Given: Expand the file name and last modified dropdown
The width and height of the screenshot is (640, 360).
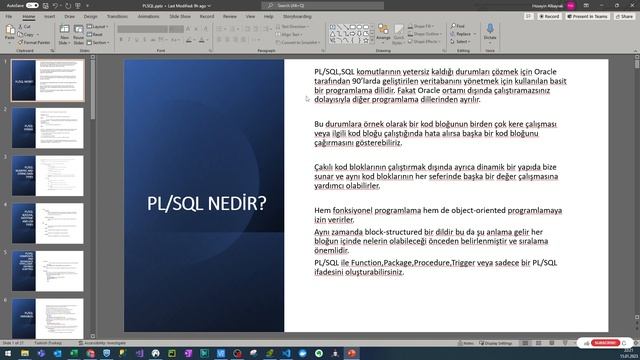Looking at the screenshot, I should tap(176, 6).
